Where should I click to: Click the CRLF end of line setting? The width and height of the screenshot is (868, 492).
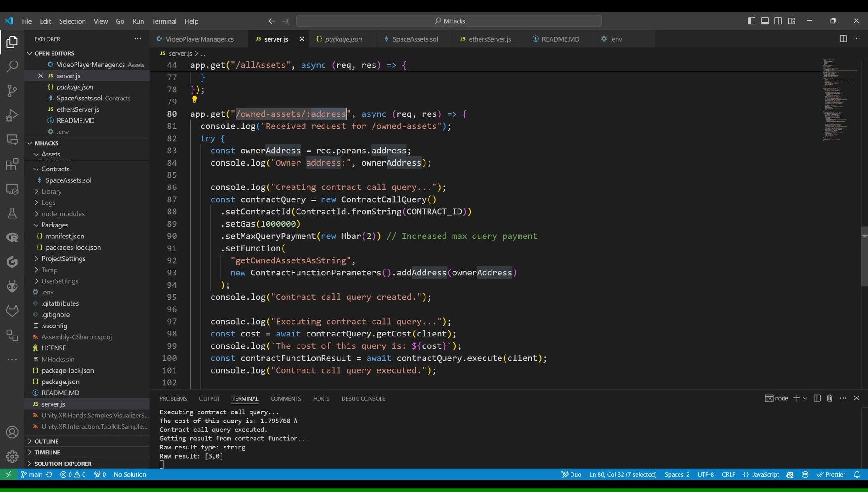pos(728,474)
